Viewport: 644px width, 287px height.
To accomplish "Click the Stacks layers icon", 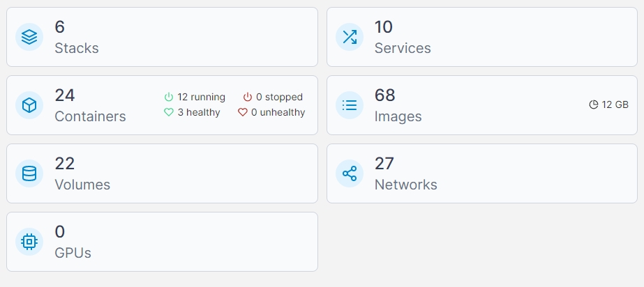I will pyautogui.click(x=29, y=37).
